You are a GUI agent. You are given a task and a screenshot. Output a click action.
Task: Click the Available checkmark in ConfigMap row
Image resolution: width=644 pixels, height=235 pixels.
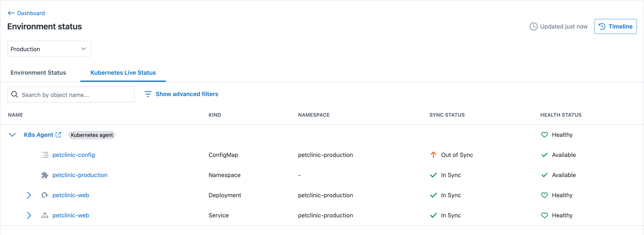click(544, 155)
